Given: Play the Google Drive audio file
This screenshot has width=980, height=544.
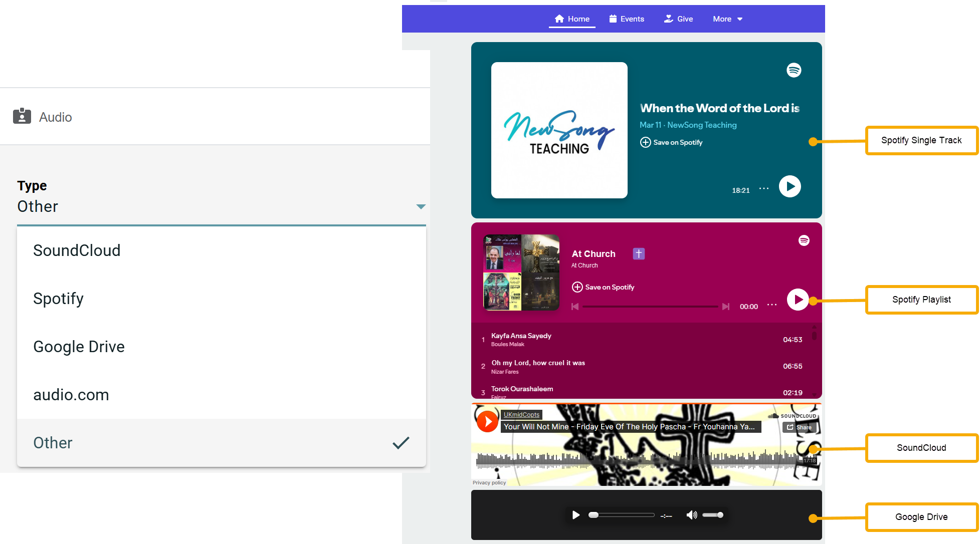Looking at the screenshot, I should 576,515.
